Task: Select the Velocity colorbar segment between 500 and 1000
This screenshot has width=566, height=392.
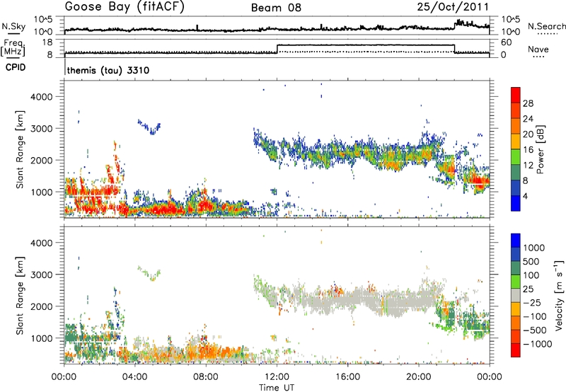Action: (516, 255)
